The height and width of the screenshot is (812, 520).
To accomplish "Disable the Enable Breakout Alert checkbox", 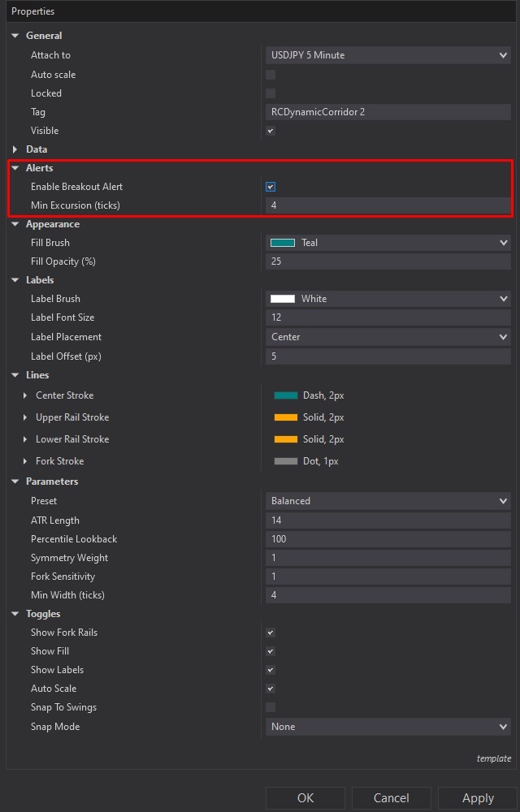I will [x=270, y=186].
